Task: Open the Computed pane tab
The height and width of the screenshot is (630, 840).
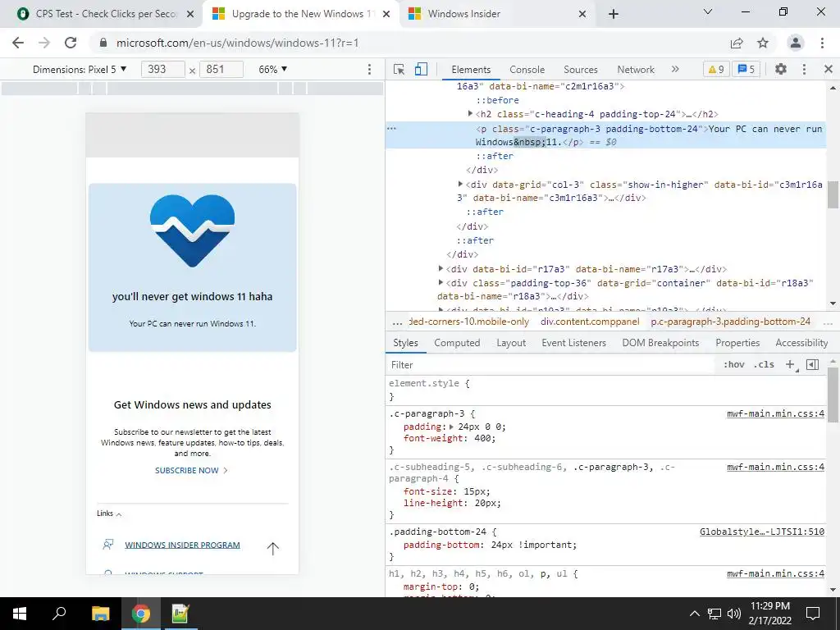Action: point(457,343)
